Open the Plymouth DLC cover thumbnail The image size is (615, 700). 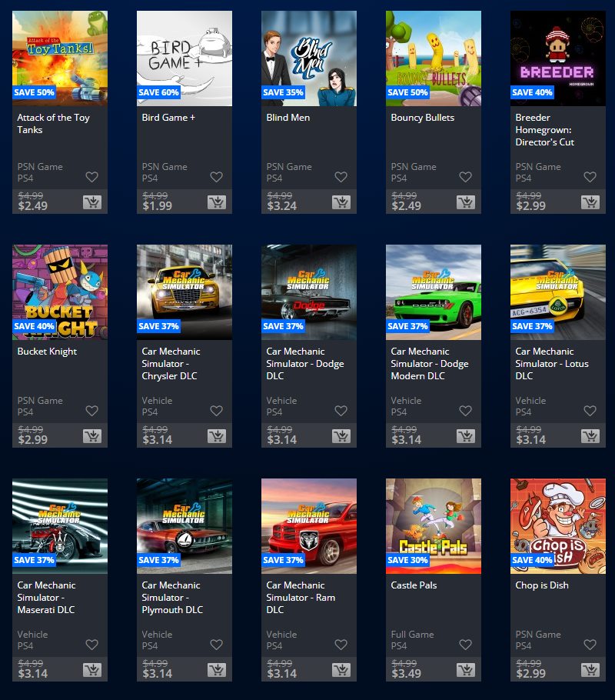[184, 526]
